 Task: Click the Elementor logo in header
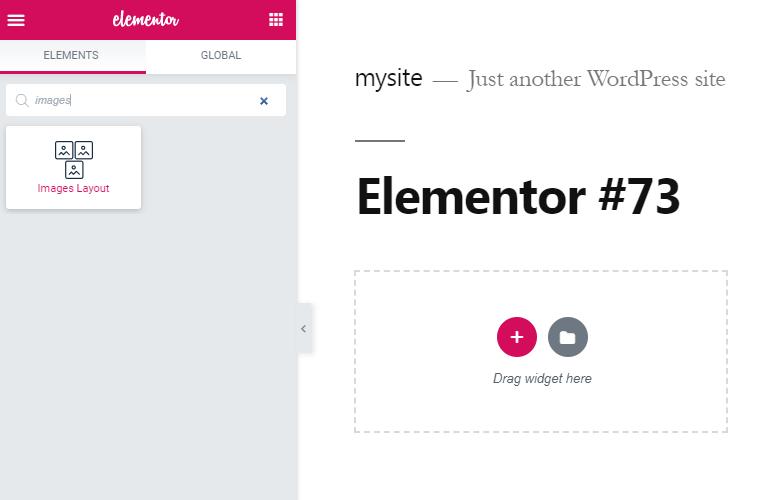pos(145,20)
